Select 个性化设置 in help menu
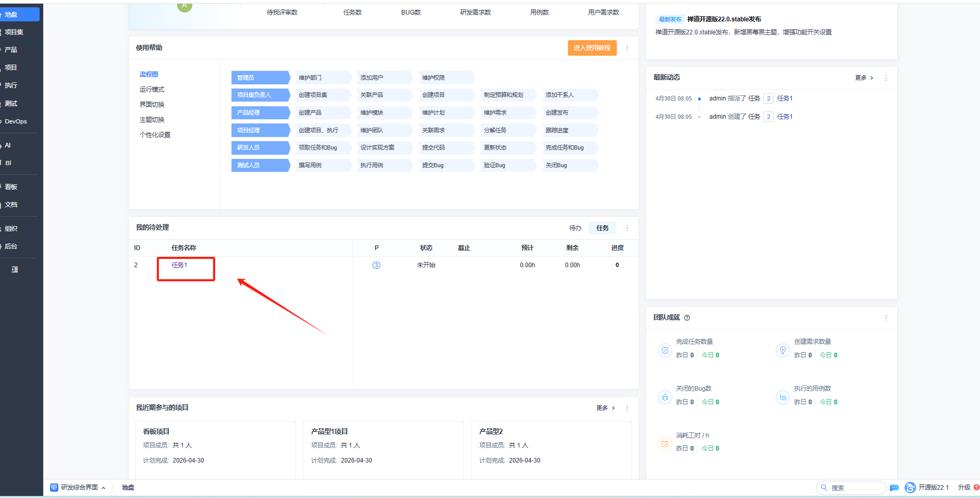This screenshot has width=980, height=498. pos(155,135)
